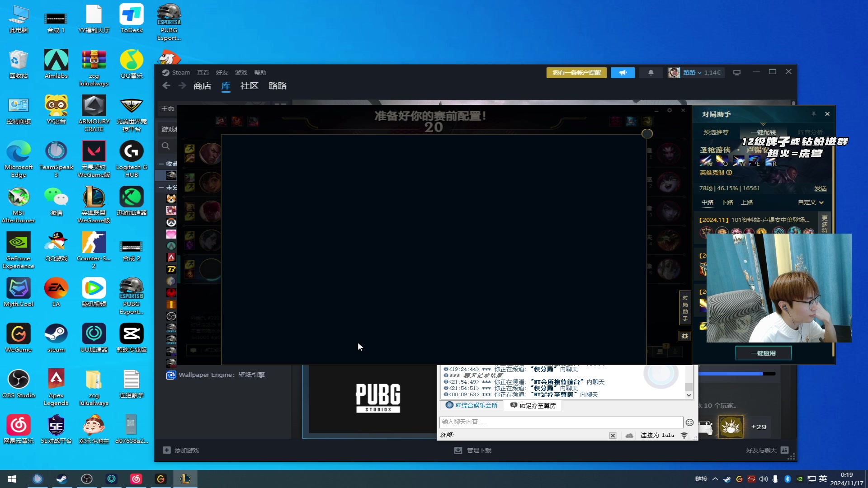Click the yellow 您有一条帐户提醒 button
The image size is (868, 488).
[576, 73]
